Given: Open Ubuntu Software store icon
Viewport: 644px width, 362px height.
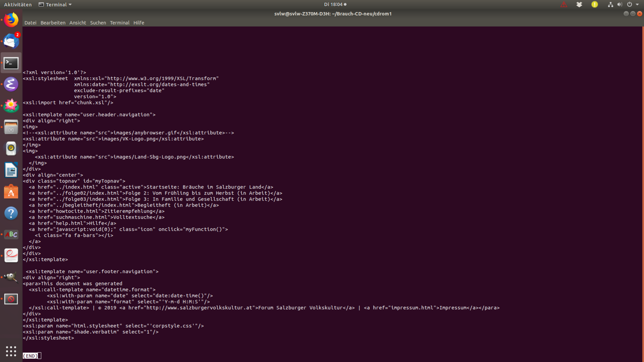Looking at the screenshot, I should (x=11, y=192).
